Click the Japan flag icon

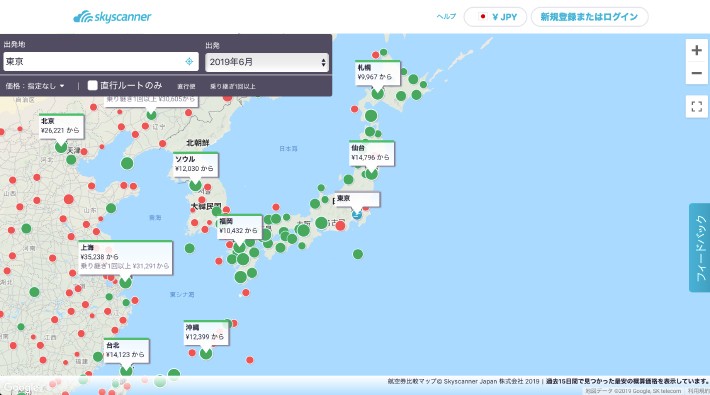pos(483,17)
